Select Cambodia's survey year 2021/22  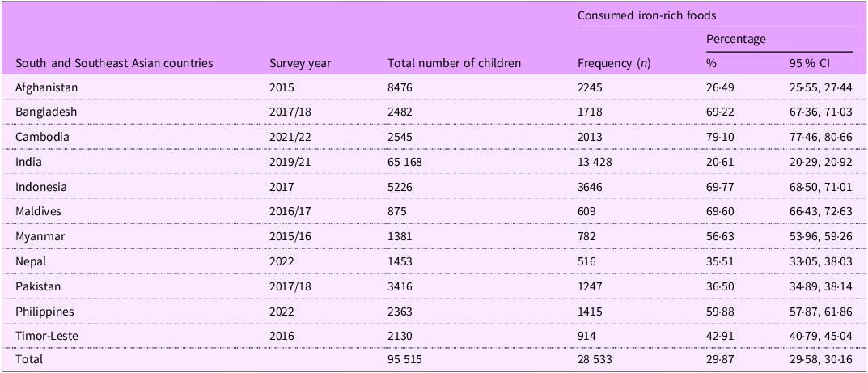[x=291, y=137]
